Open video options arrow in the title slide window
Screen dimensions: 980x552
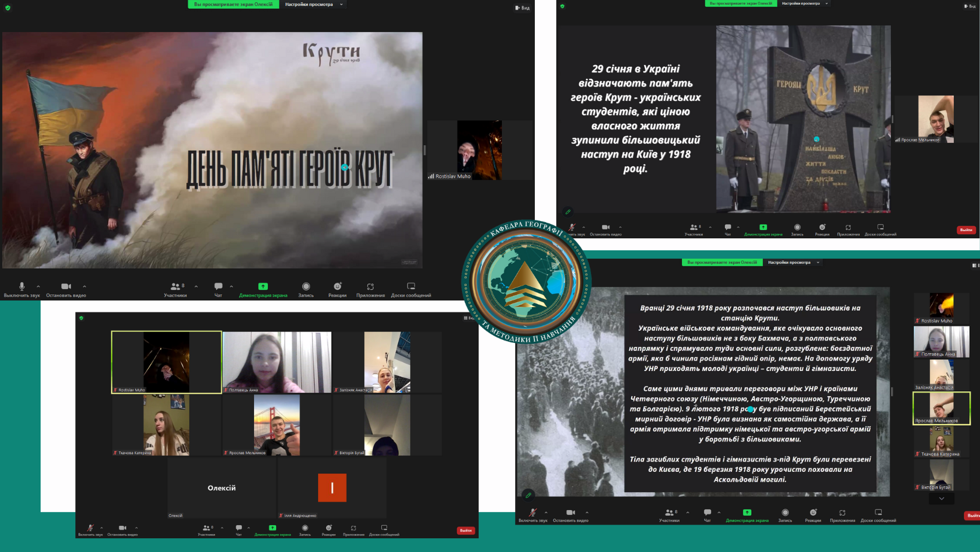click(x=84, y=286)
